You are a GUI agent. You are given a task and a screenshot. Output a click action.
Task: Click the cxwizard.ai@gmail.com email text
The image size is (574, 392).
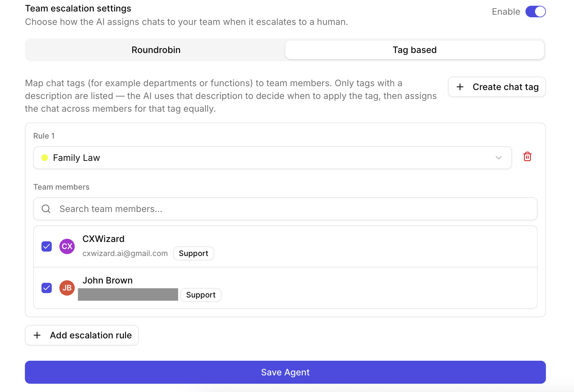point(125,253)
